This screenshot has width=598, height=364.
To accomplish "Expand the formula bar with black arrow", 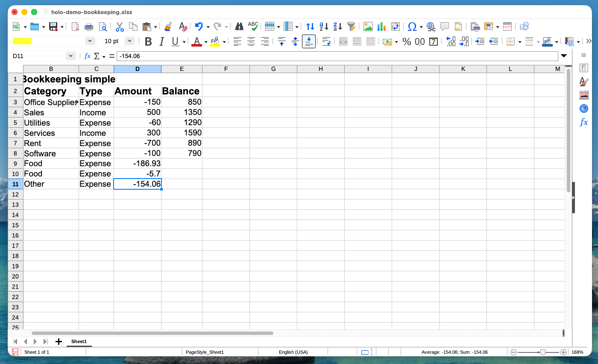I will pos(564,56).
